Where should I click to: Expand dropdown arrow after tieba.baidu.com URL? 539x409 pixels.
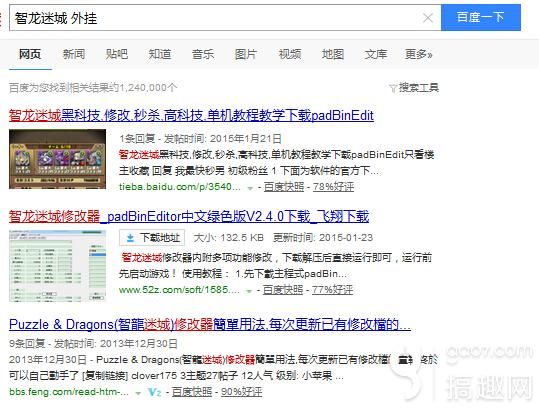pyautogui.click(x=250, y=188)
